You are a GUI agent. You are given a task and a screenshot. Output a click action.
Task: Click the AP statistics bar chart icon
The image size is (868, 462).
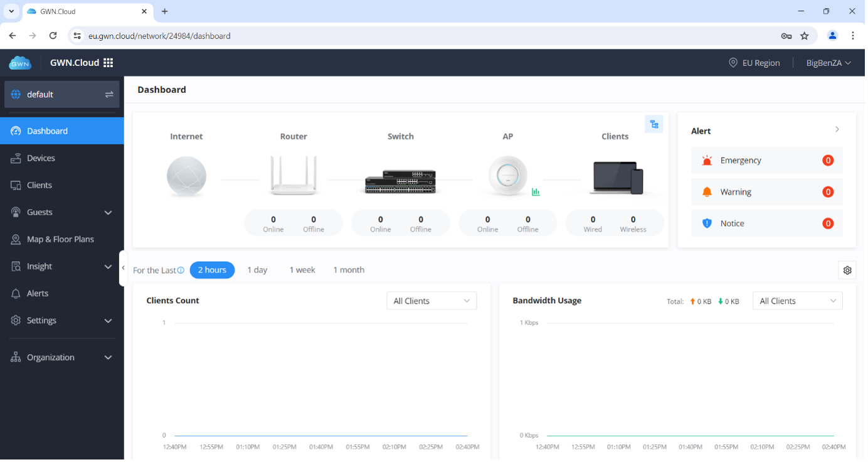point(536,192)
